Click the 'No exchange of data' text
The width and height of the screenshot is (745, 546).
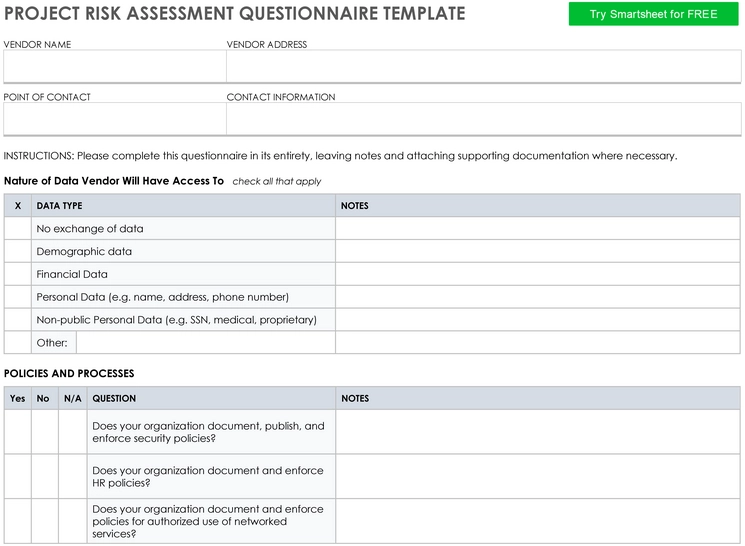coord(90,229)
